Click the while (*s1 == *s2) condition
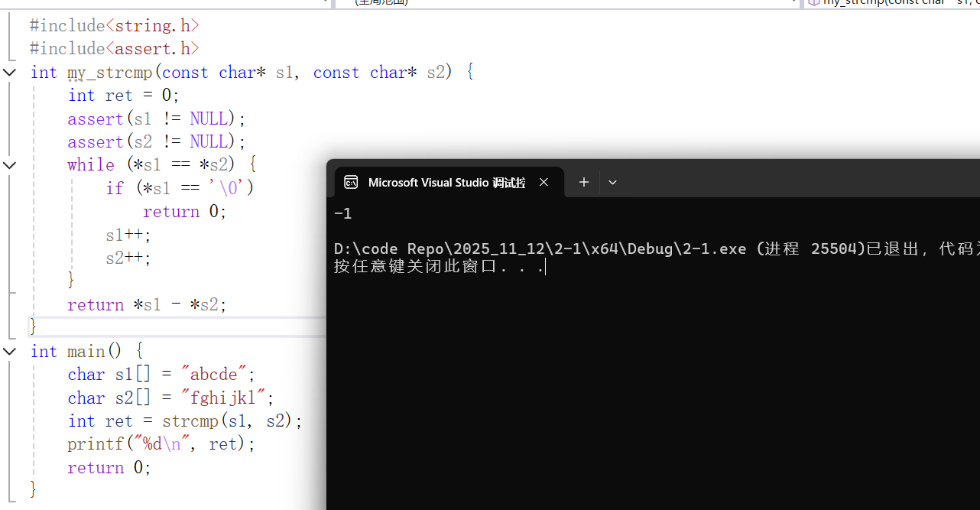The image size is (980, 510). point(162,165)
